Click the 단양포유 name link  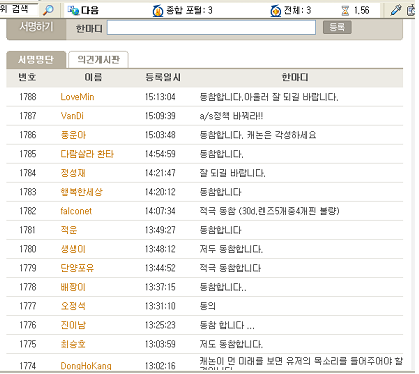(x=77, y=268)
